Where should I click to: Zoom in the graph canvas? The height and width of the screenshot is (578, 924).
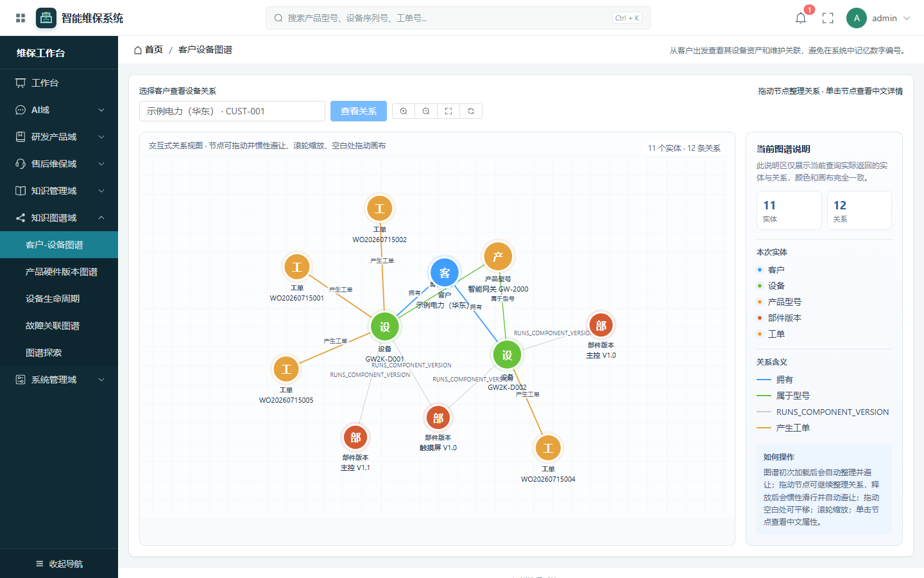404,111
